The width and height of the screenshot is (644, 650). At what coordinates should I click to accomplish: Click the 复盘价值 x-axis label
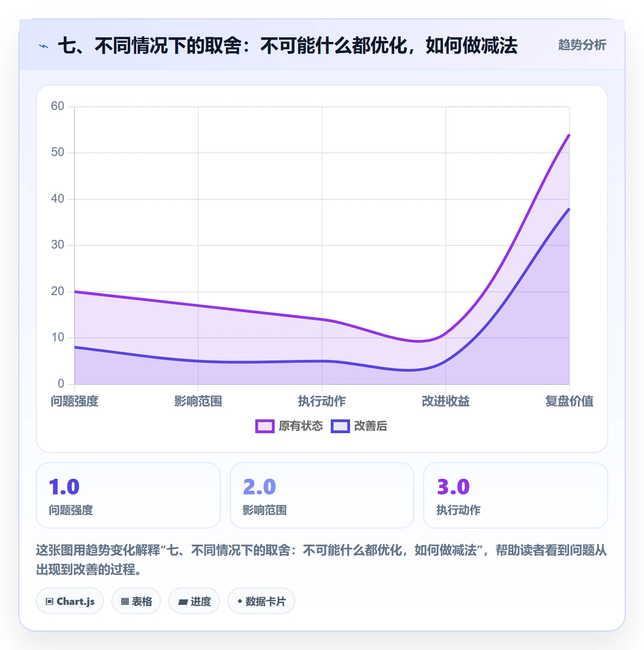569,401
